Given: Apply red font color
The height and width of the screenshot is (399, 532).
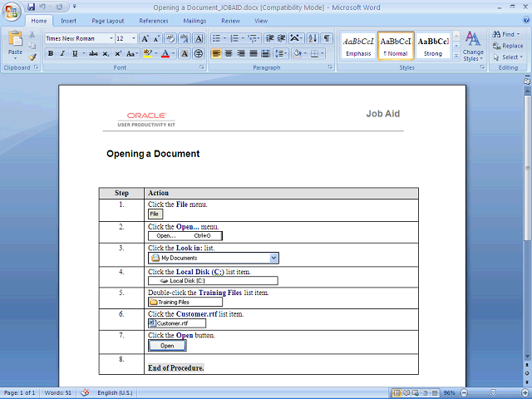Looking at the screenshot, I should [x=165, y=53].
